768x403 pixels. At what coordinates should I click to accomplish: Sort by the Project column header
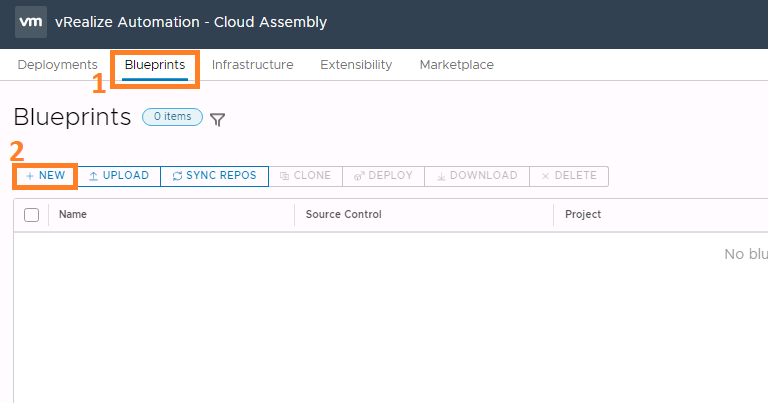click(583, 215)
